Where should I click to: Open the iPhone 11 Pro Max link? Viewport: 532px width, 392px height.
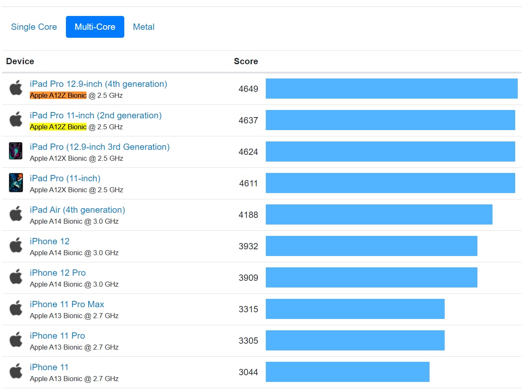(x=67, y=304)
